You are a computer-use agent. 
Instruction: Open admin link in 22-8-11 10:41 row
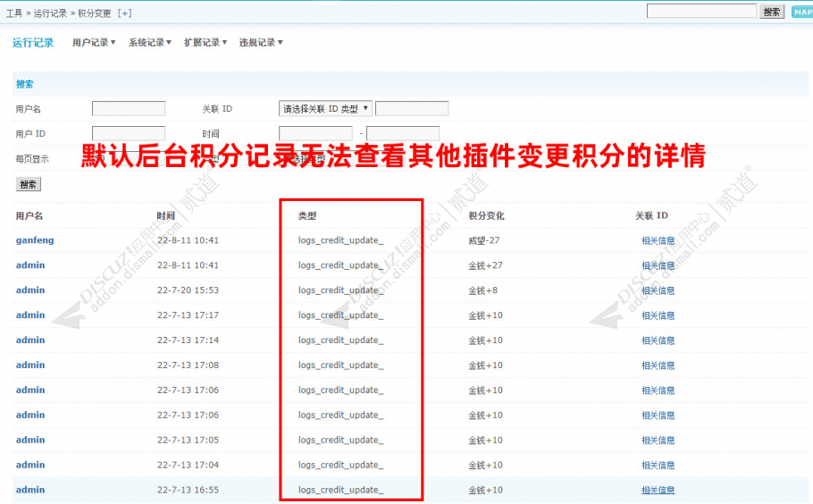coord(30,265)
